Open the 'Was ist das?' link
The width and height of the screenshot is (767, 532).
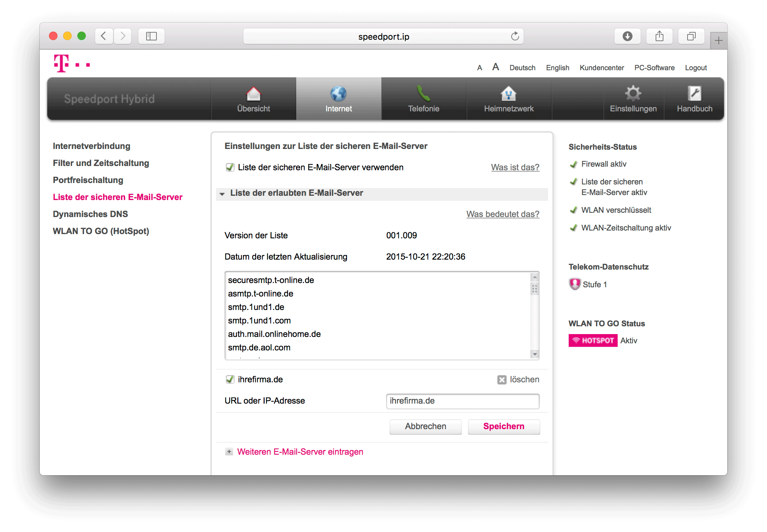[x=515, y=167]
